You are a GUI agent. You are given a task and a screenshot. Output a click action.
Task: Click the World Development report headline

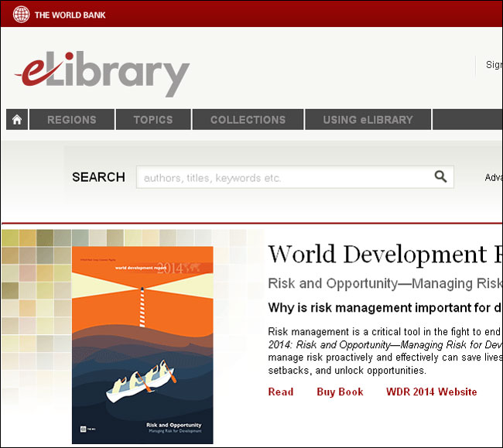pos(385,255)
